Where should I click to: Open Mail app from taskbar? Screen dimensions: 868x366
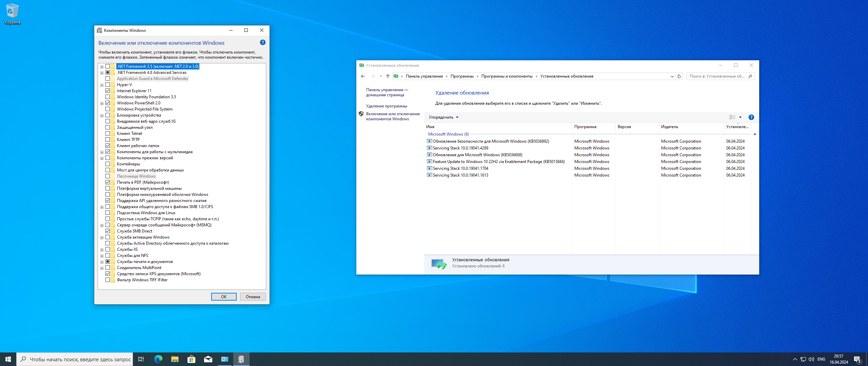[208, 359]
